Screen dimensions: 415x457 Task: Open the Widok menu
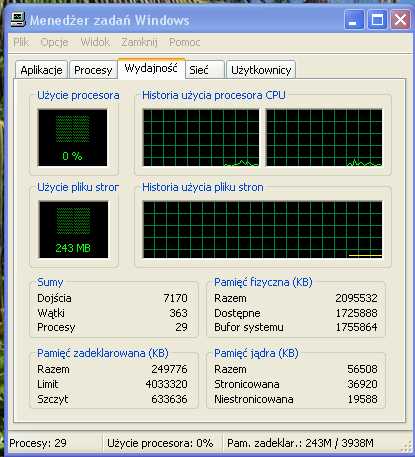click(95, 42)
